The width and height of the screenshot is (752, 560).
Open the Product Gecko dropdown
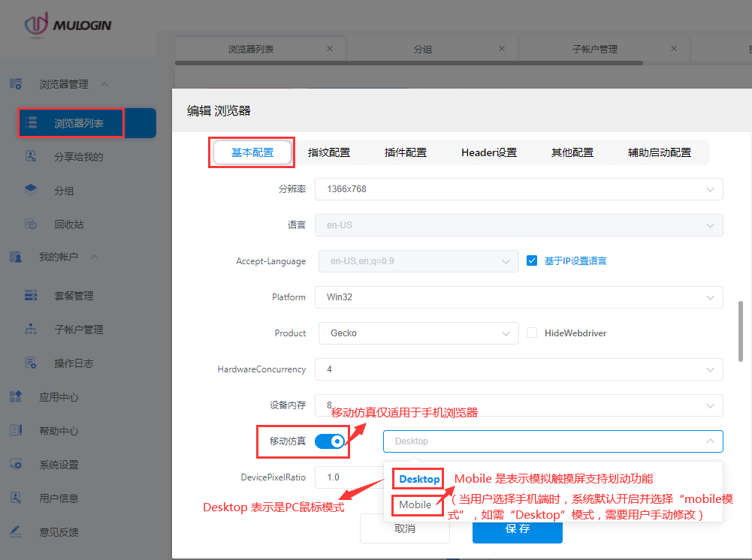pos(418,333)
